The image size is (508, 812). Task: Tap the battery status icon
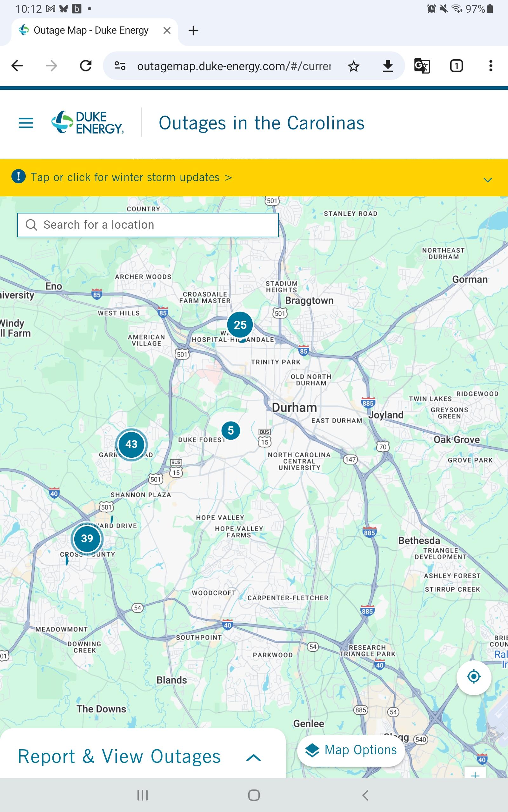pos(490,8)
